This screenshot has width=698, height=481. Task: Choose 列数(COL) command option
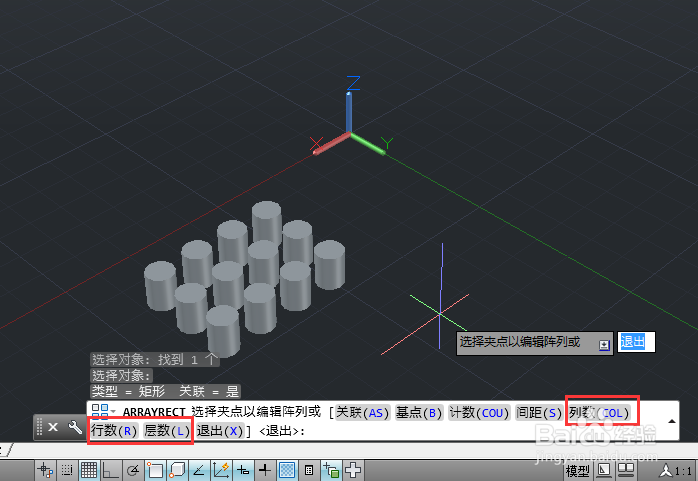click(599, 412)
